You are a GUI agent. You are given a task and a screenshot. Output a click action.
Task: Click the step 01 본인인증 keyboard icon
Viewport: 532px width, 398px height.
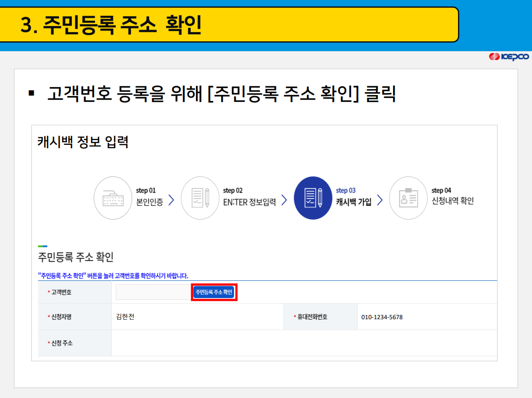[x=113, y=198]
